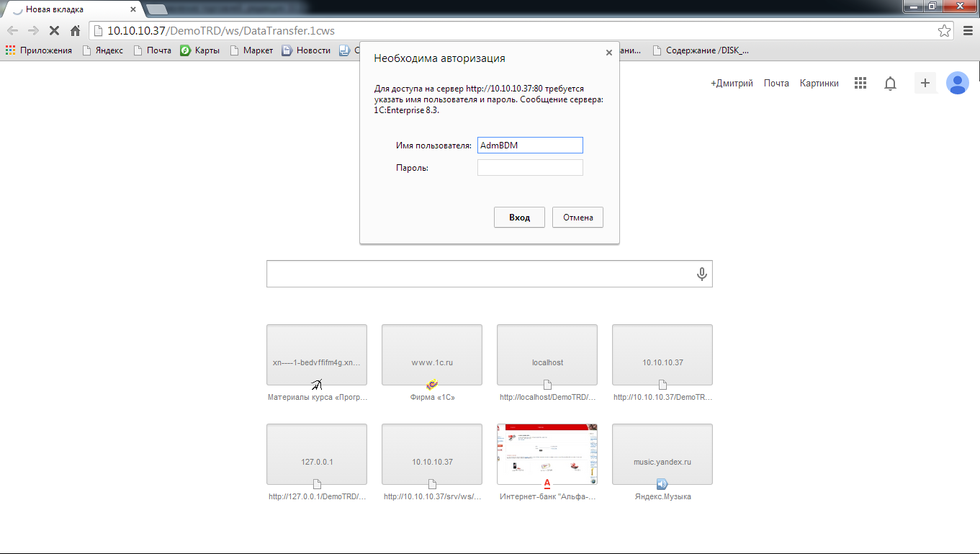Click the voice search microphone icon
Image resolution: width=980 pixels, height=554 pixels.
[x=701, y=274]
